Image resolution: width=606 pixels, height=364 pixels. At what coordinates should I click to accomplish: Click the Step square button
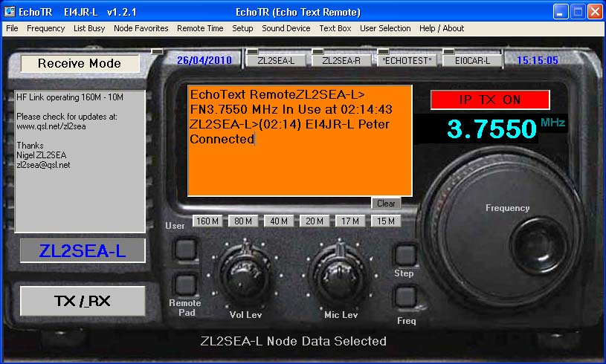click(x=405, y=255)
